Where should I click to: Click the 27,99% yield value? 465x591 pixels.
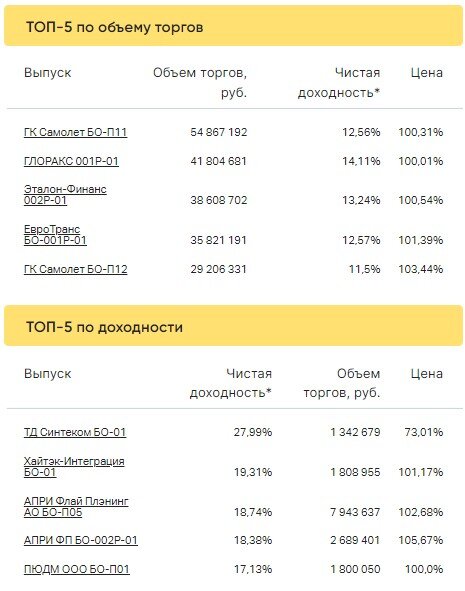pos(253,432)
